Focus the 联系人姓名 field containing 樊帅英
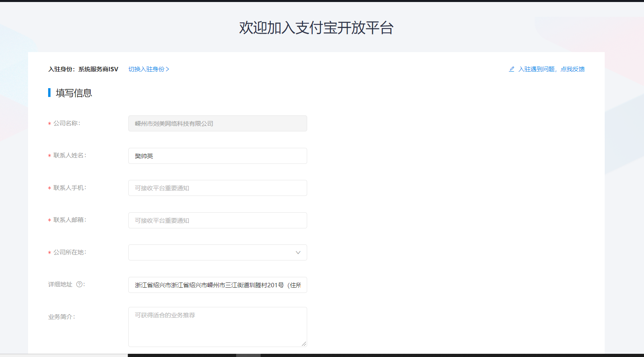This screenshot has width=644, height=357. pos(217,156)
